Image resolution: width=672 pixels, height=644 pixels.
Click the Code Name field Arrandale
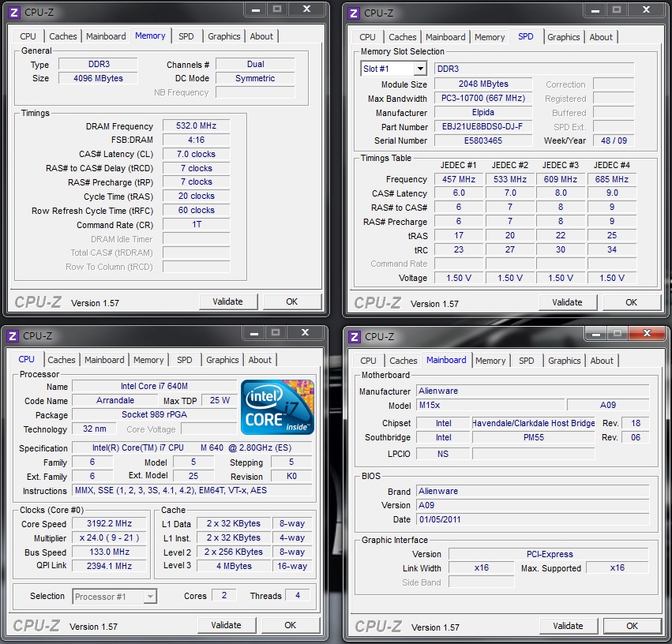point(115,400)
